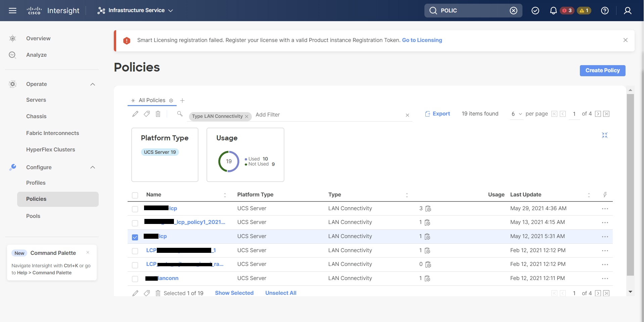Image resolution: width=644 pixels, height=322 pixels.
Task: Uncheck the selected May 12 lcp row
Action: (x=135, y=237)
